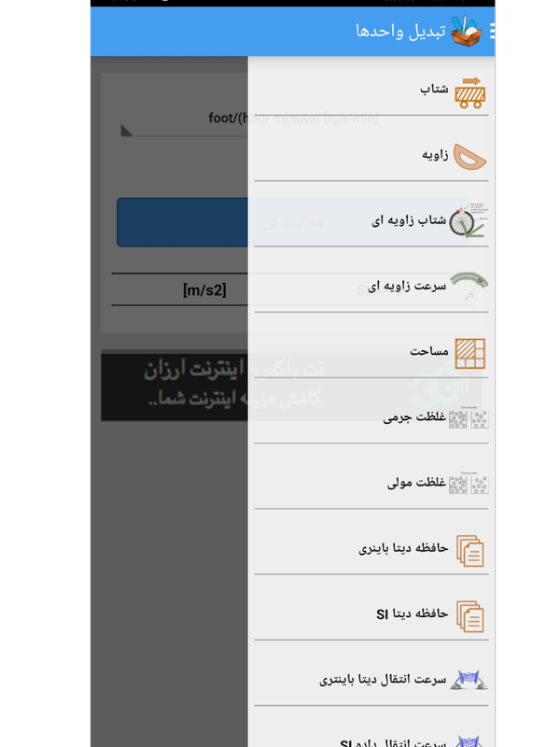Click the area squares icon

470,353
